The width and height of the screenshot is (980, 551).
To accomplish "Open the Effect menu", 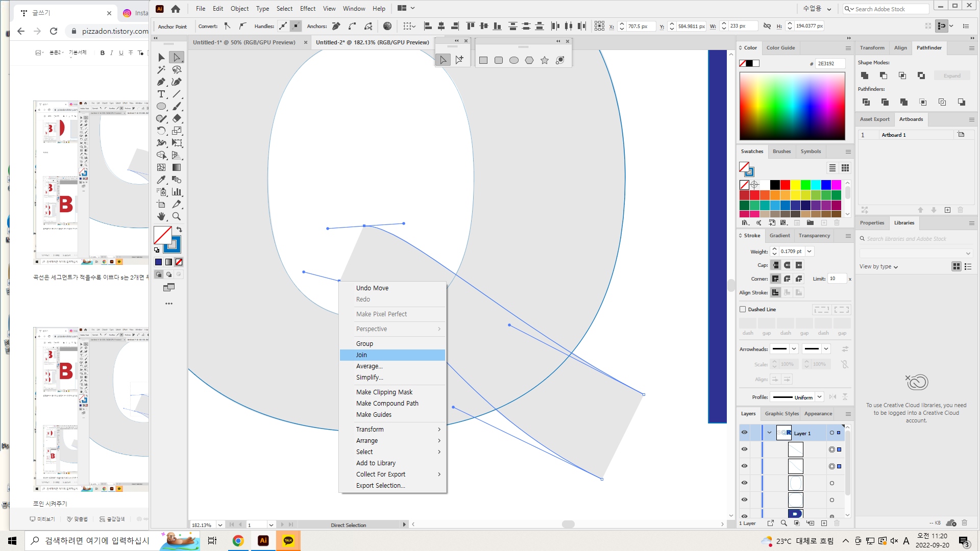I will click(x=308, y=9).
